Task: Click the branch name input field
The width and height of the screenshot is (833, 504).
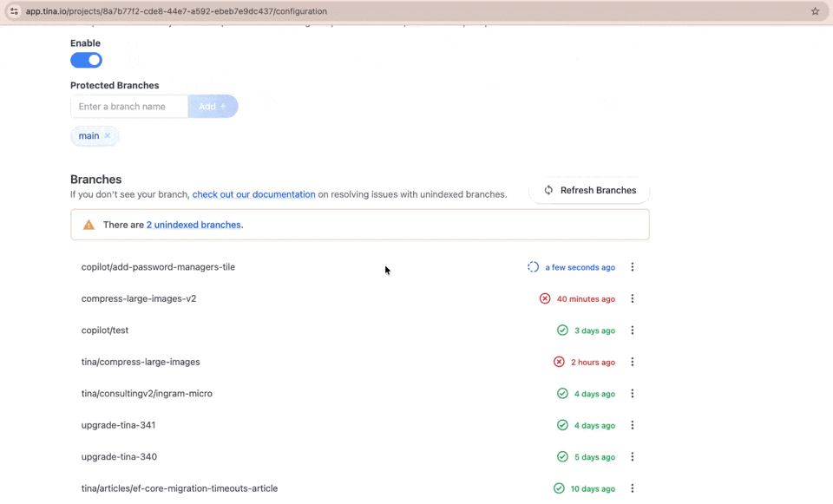Action: pyautogui.click(x=128, y=106)
